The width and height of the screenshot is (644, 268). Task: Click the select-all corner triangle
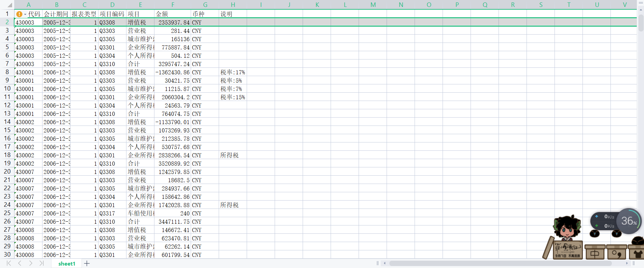click(x=9, y=5)
